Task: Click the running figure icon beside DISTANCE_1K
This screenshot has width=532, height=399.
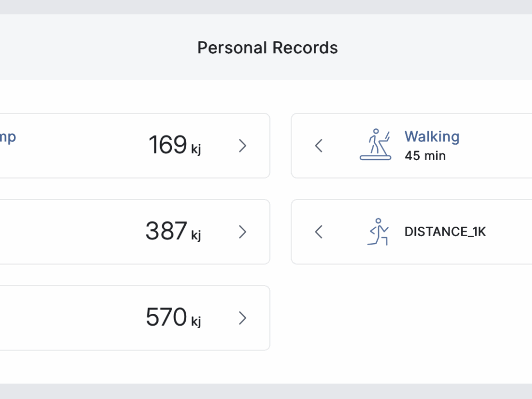Action: click(x=378, y=232)
